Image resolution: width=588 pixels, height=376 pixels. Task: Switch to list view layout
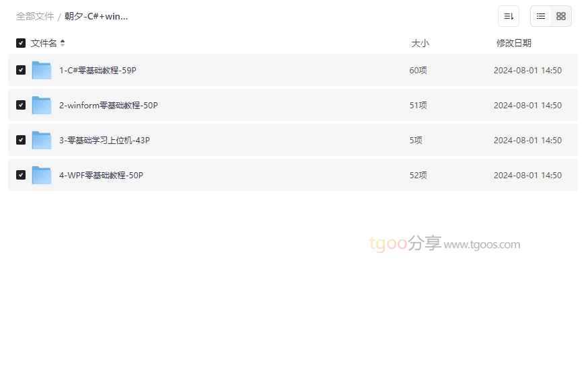click(541, 16)
